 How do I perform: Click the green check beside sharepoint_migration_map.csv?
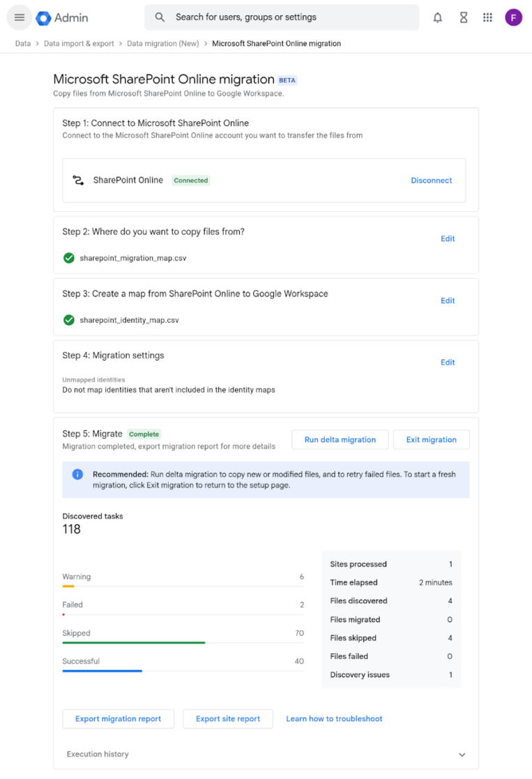click(69, 258)
